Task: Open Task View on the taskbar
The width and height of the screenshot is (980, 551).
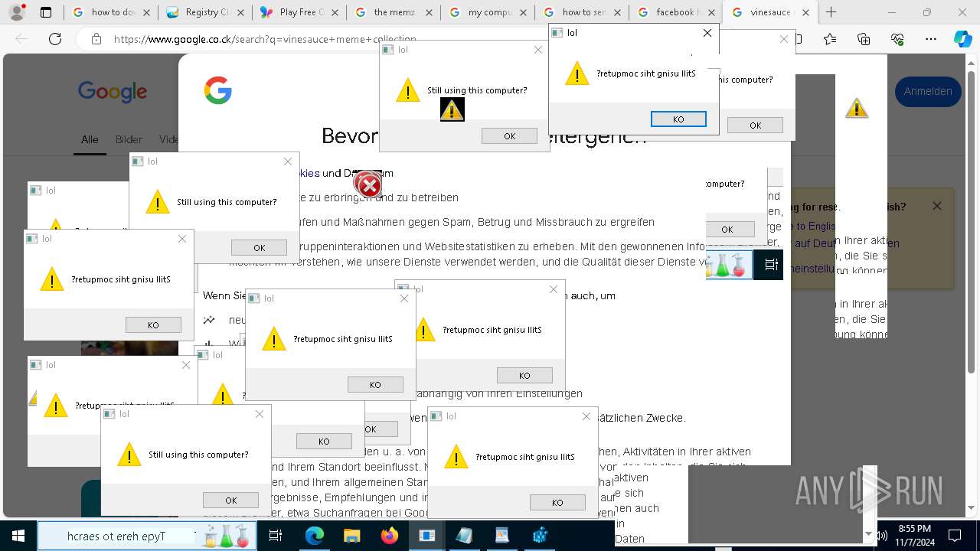Action: pos(276,536)
